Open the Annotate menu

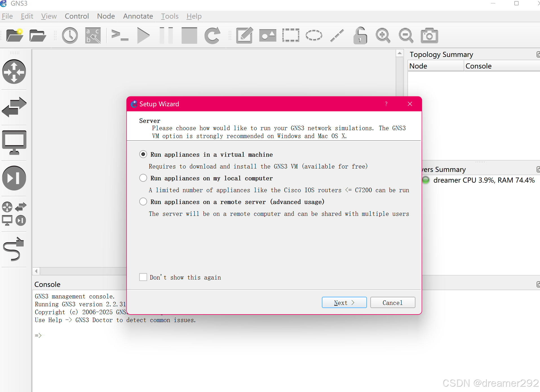(x=138, y=16)
